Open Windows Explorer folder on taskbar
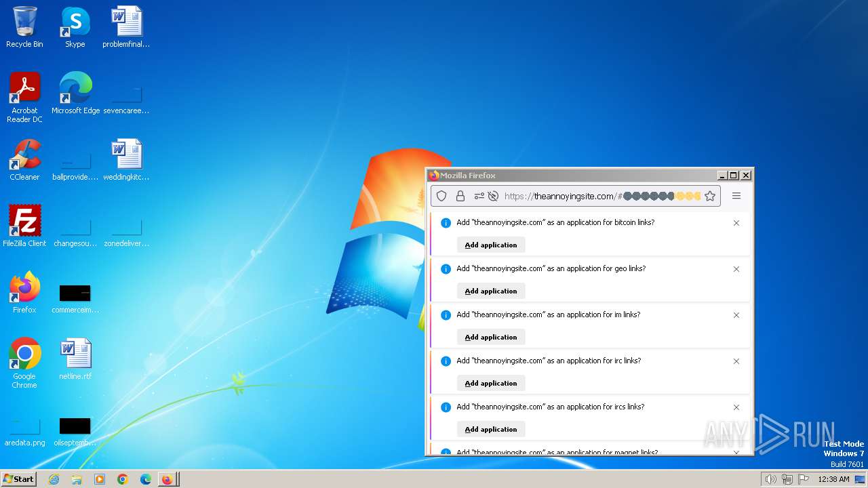Screen dimensions: 868x488 tap(77, 479)
